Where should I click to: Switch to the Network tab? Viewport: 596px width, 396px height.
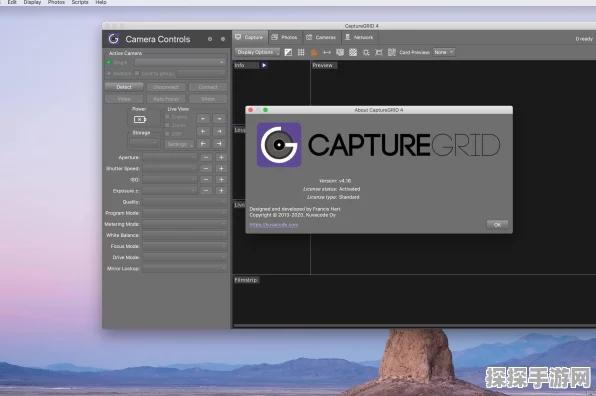359,37
